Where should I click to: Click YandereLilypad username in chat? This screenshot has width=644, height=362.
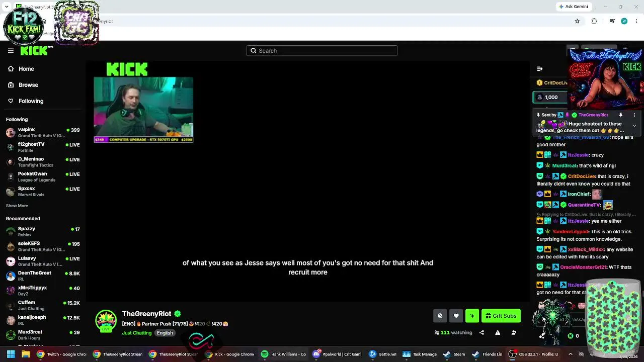point(570,232)
